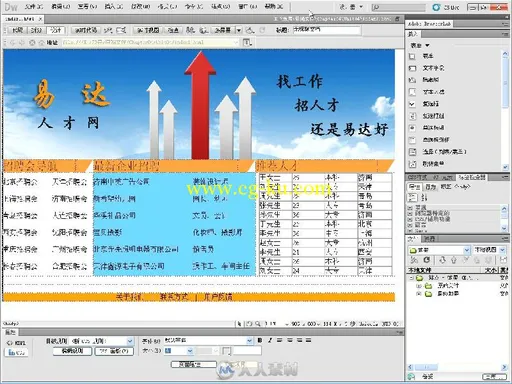Select the Attributes tab in Tag Inspector
This screenshot has height=384, width=512.
pos(415,187)
